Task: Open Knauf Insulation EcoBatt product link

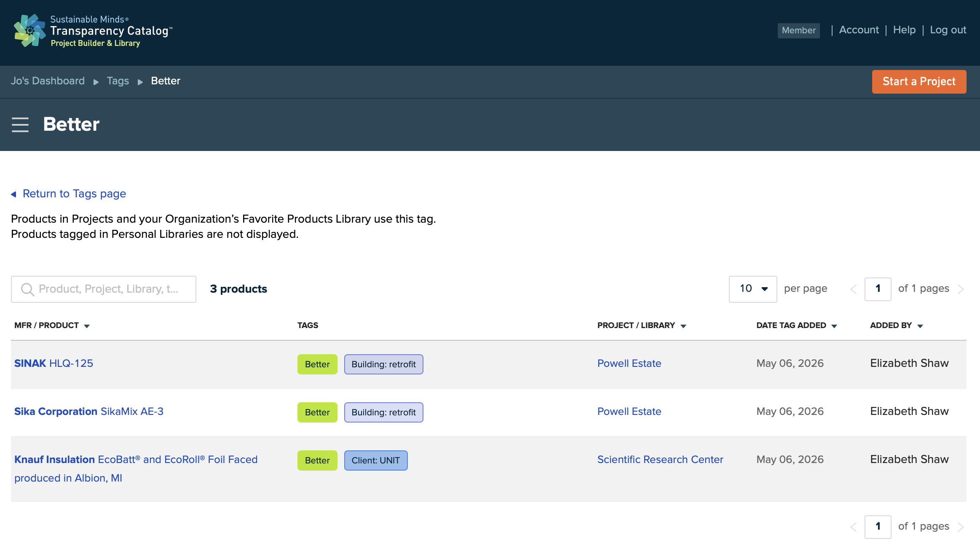Action: [136, 468]
